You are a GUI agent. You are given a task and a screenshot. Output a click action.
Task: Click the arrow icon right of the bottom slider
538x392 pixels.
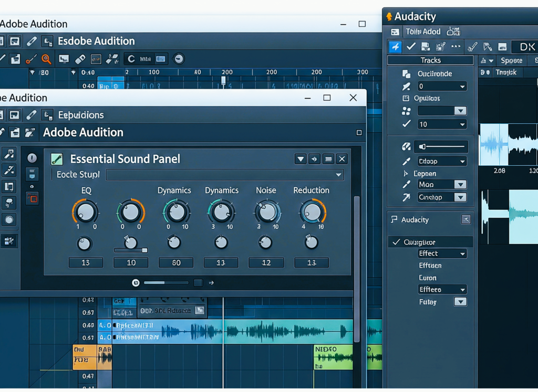coord(211,283)
